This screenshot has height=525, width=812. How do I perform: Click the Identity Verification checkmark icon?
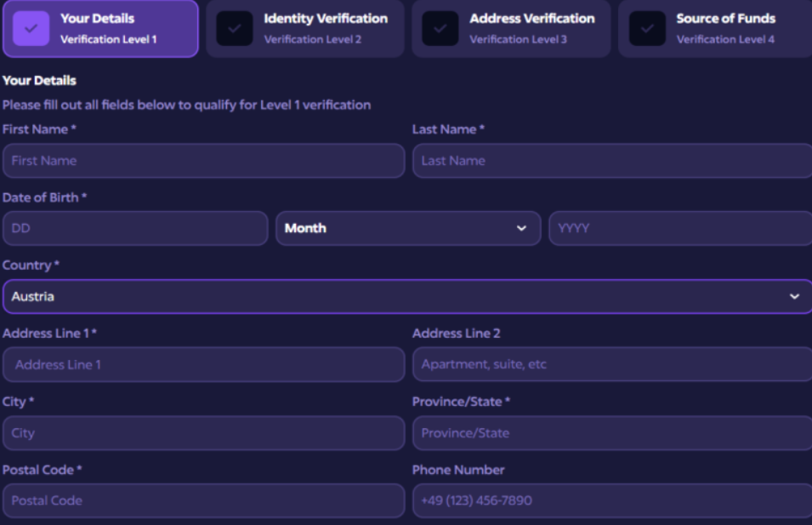pos(235,28)
